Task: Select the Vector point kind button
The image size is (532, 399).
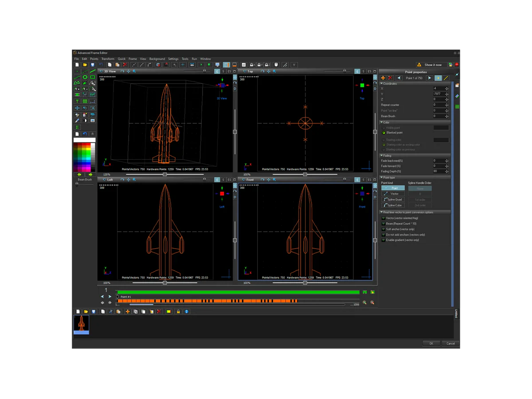Action: (x=393, y=194)
